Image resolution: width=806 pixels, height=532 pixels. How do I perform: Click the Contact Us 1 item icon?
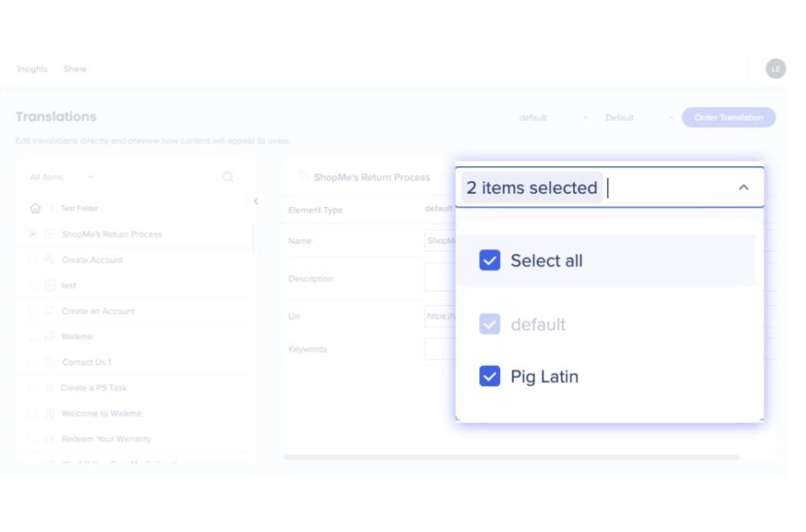[x=50, y=362]
